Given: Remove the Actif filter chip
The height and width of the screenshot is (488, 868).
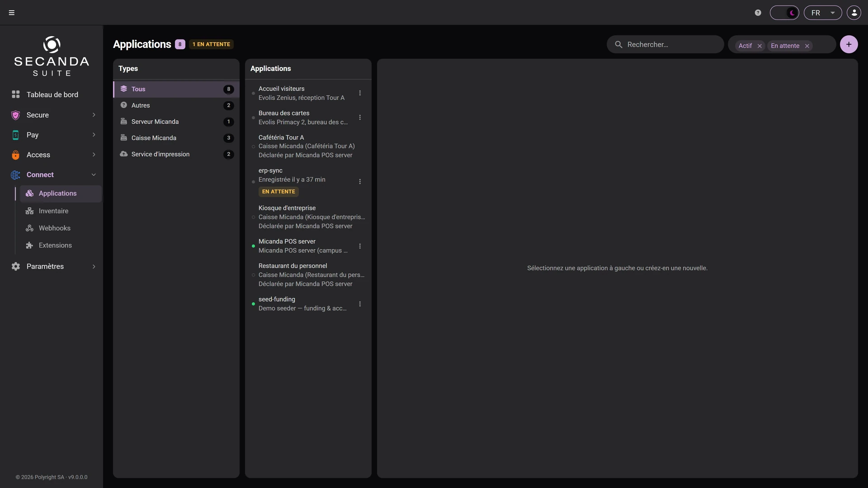Looking at the screenshot, I should [759, 46].
